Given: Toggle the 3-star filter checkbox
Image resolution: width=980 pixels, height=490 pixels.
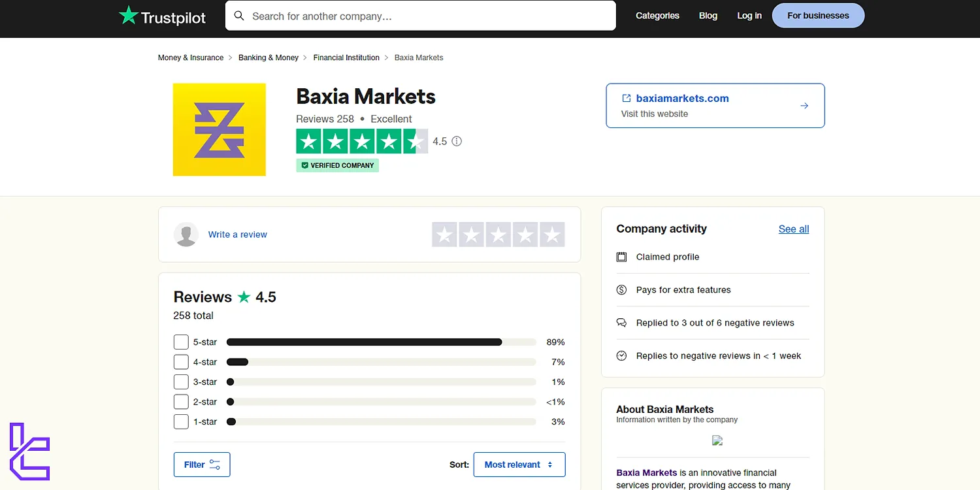Looking at the screenshot, I should tap(181, 382).
